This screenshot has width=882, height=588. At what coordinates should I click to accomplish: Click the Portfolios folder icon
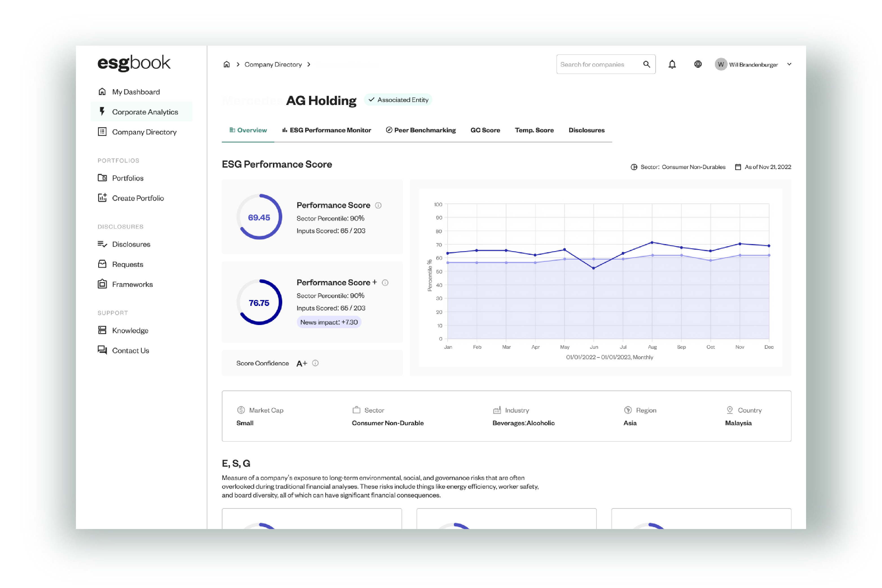coord(102,178)
